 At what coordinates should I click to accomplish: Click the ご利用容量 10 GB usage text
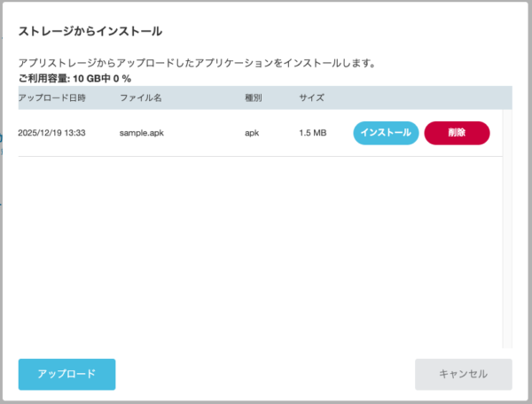[x=74, y=78]
